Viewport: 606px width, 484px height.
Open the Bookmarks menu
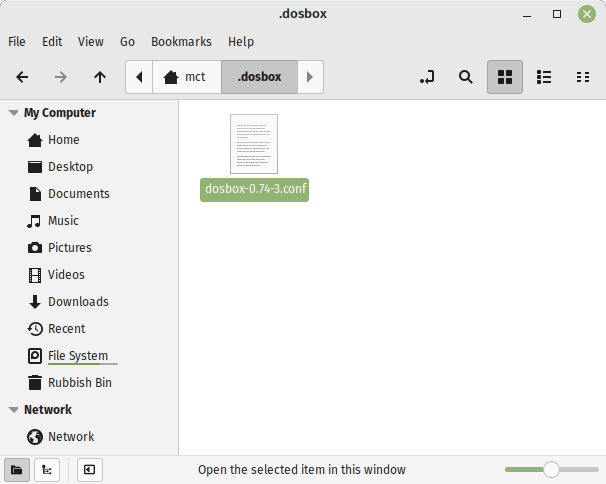[181, 41]
